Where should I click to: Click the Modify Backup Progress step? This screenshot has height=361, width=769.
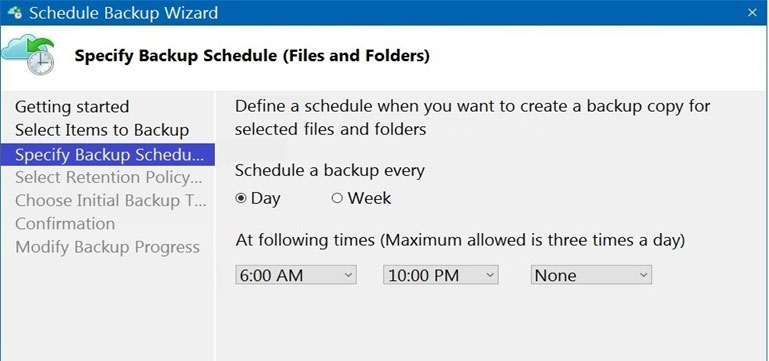107,247
